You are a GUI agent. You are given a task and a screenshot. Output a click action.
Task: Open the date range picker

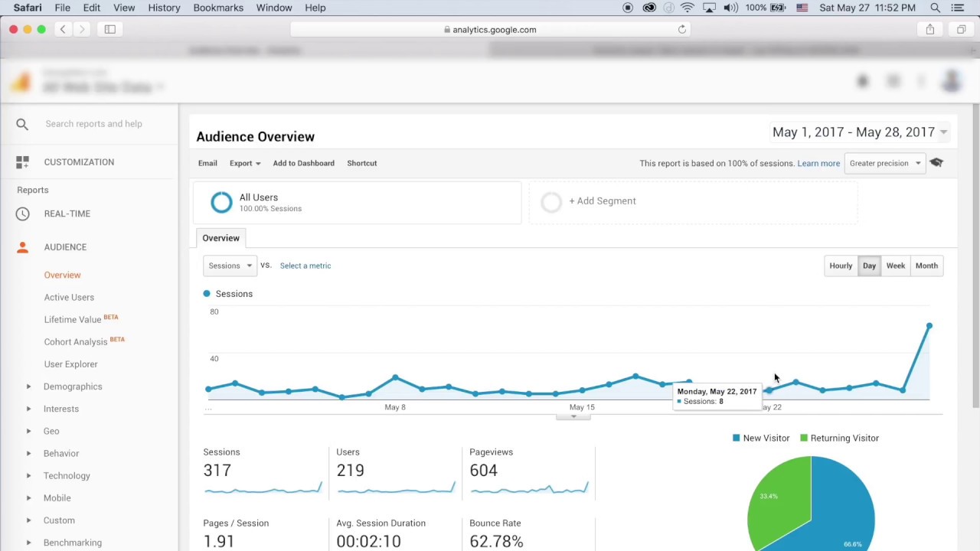pos(860,132)
